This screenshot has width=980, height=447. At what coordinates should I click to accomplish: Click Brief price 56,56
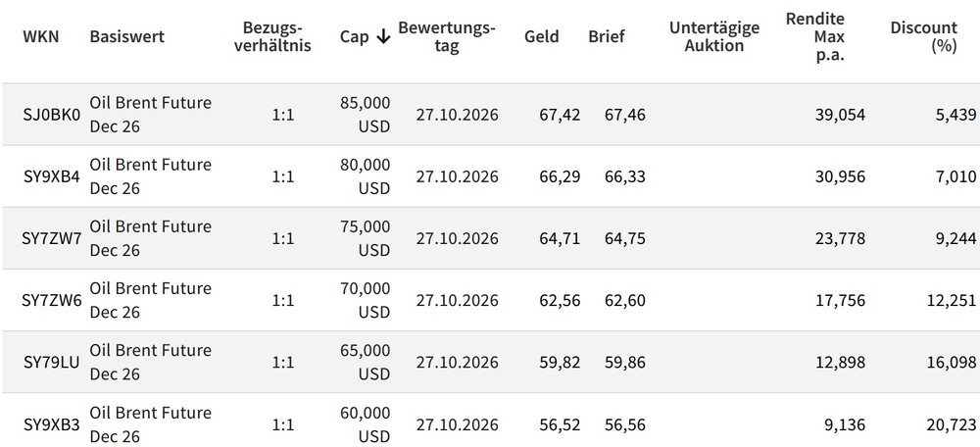tap(625, 424)
